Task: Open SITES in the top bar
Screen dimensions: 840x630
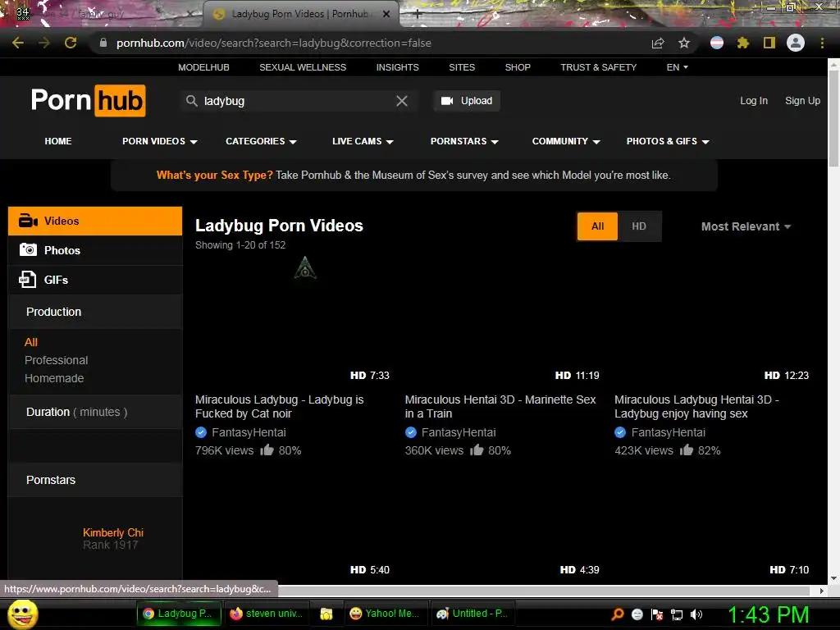Action: (462, 67)
